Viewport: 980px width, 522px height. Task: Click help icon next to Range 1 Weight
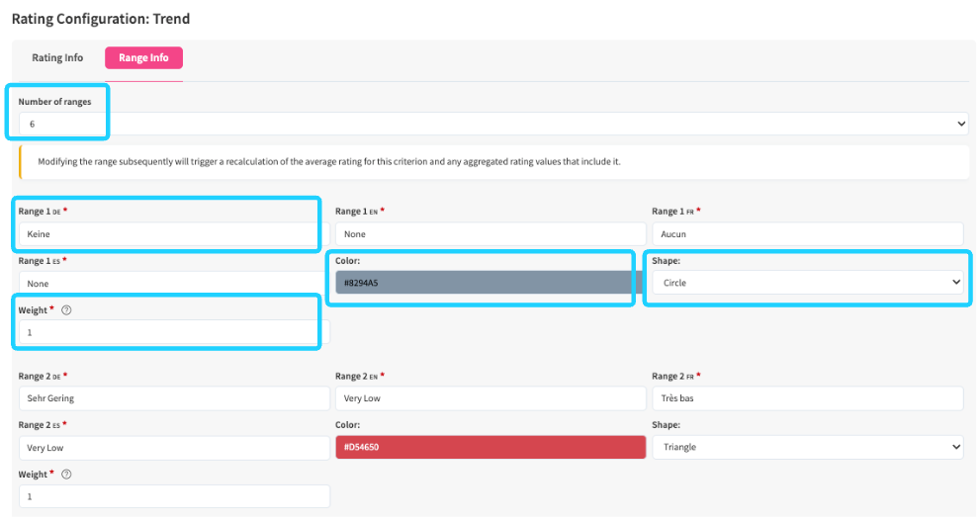[x=66, y=310]
